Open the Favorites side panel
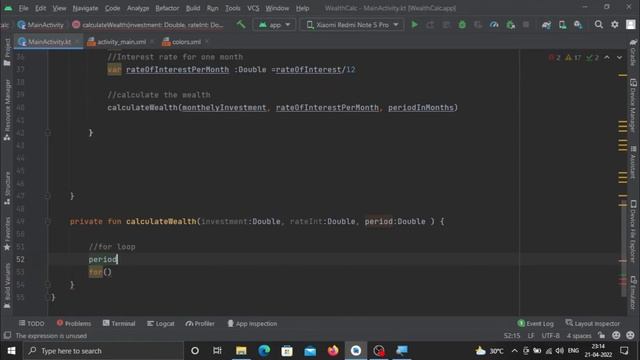 7,233
